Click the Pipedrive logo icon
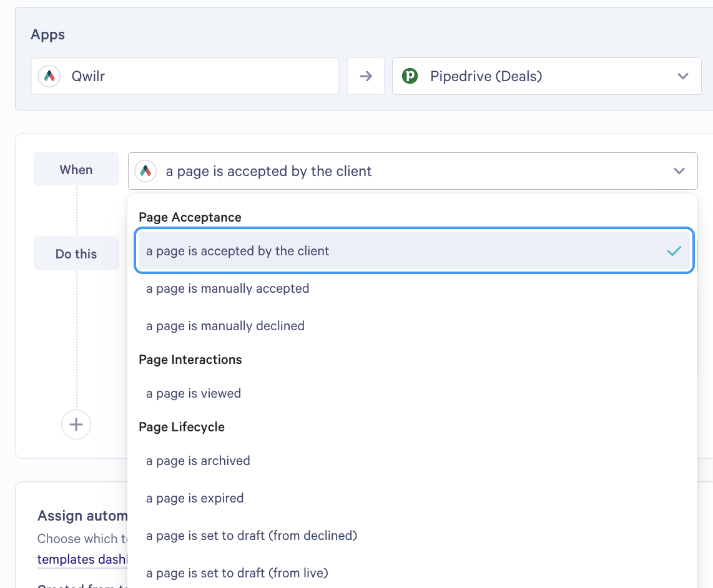The height and width of the screenshot is (588, 713). tap(410, 76)
